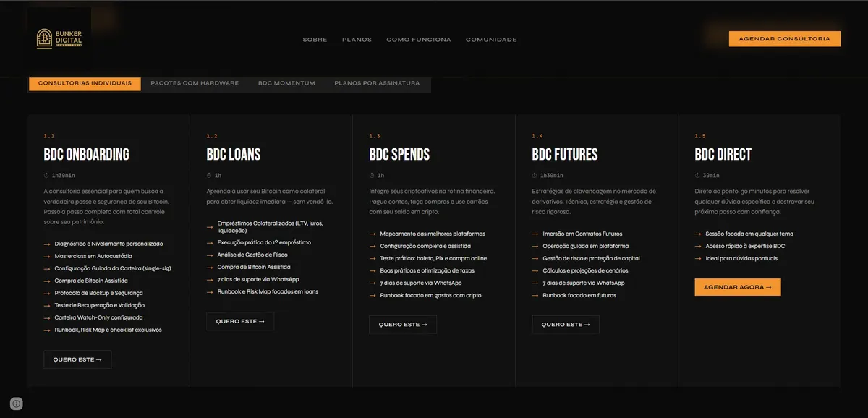This screenshot has height=418, width=868.
Task: Click the BDC Onboarding heading
Action: [86, 154]
